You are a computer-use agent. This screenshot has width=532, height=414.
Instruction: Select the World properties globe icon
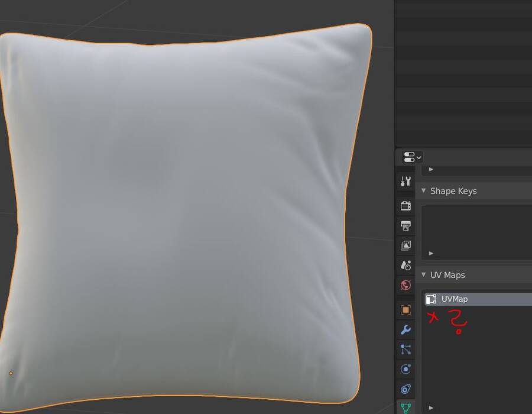pyautogui.click(x=406, y=285)
